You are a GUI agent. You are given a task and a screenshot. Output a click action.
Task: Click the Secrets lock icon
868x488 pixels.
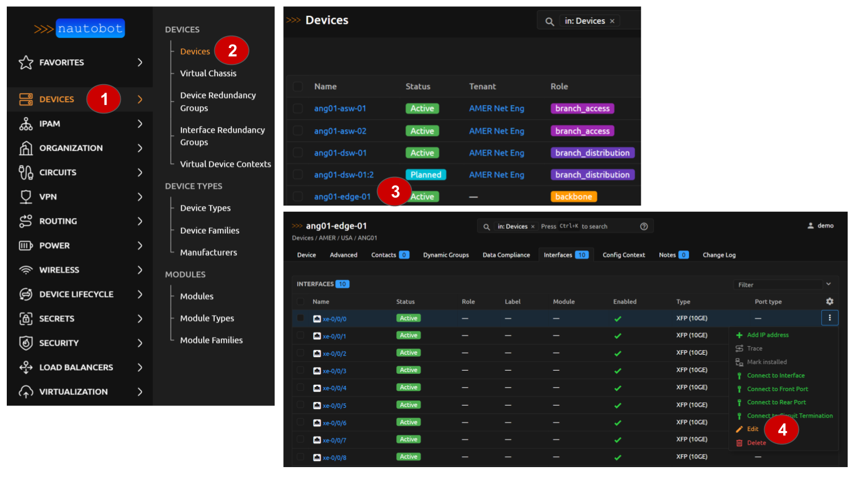click(26, 319)
